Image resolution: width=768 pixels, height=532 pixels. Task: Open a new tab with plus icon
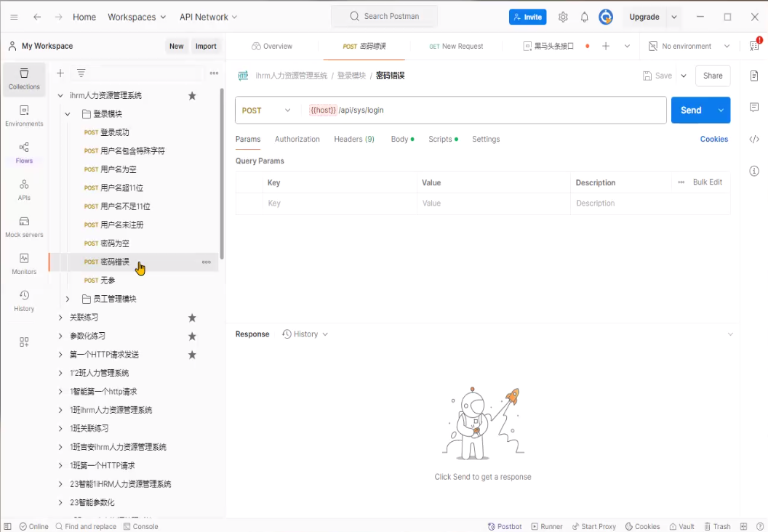[x=606, y=46]
